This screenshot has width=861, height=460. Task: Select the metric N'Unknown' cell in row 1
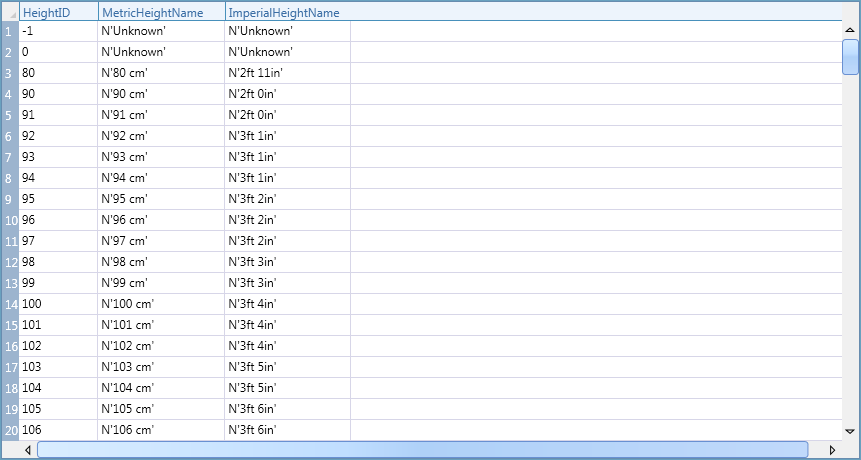pos(161,31)
